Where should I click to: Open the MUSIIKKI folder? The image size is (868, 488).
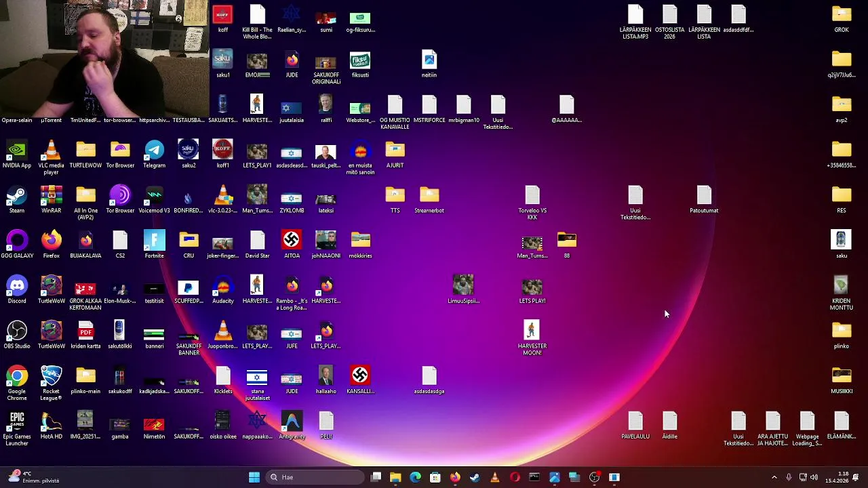point(842,380)
